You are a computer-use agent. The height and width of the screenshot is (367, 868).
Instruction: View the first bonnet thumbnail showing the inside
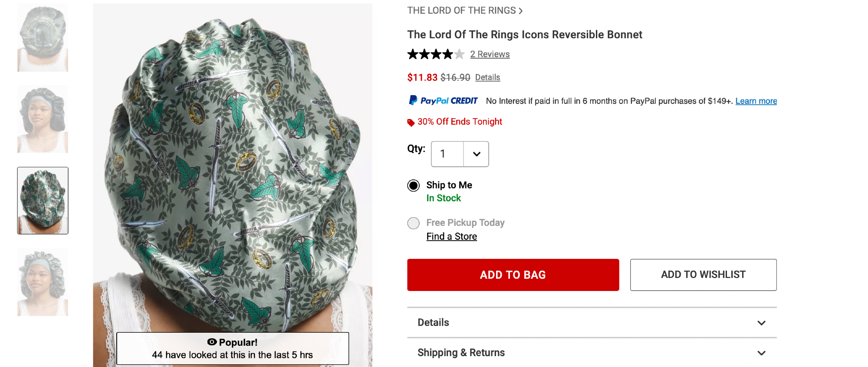point(43,38)
